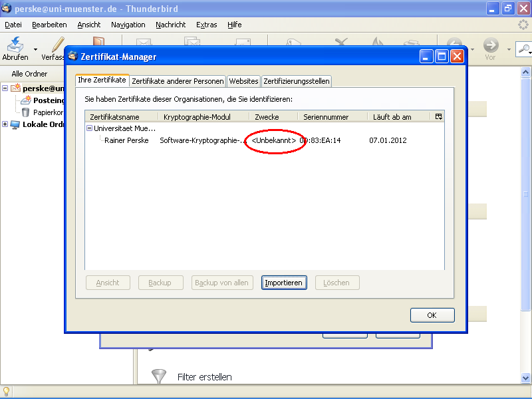
Task: Confirm with the OK button
Action: [x=432, y=315]
